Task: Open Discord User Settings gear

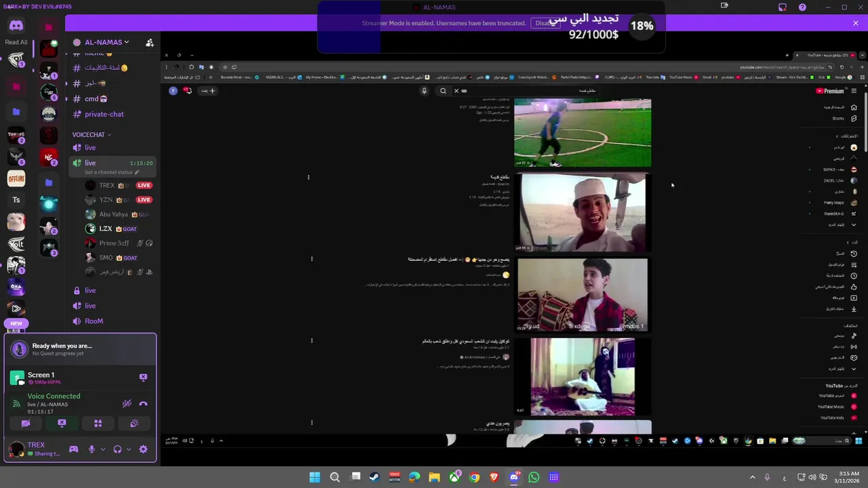Action: 143,449
